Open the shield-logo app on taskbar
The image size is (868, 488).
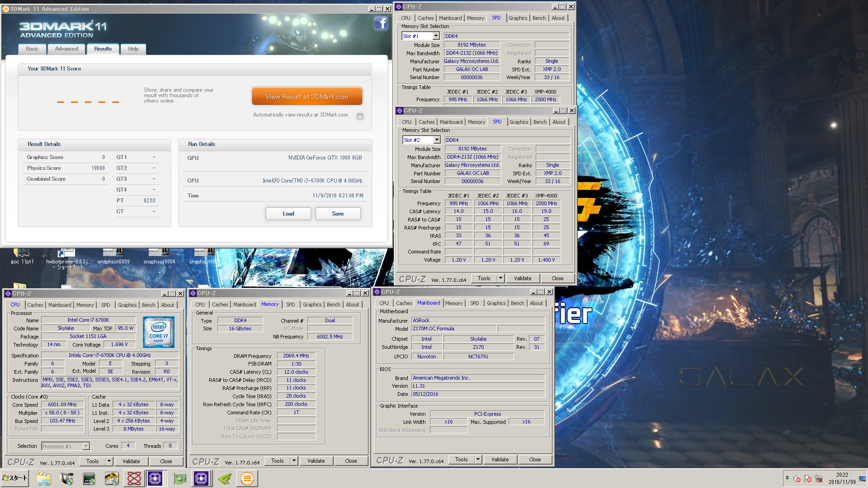click(67, 479)
